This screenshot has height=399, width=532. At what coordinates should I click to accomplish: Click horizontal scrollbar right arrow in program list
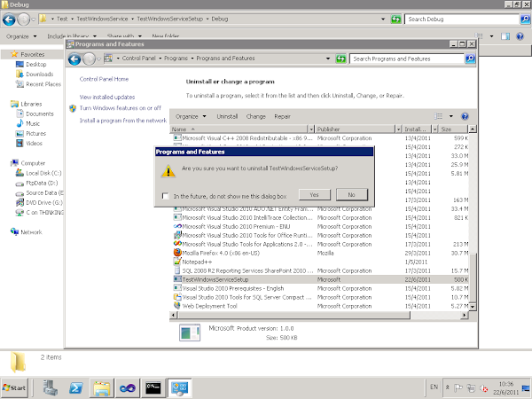point(464,315)
